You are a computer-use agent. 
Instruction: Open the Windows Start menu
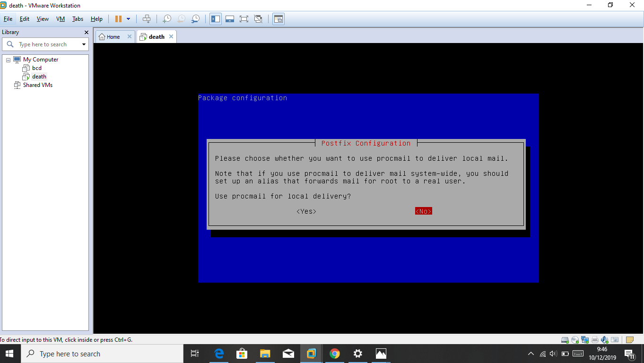(x=9, y=354)
